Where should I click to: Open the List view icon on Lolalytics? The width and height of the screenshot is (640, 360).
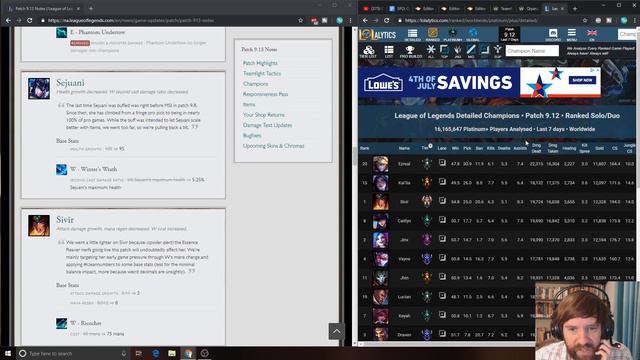point(389,51)
